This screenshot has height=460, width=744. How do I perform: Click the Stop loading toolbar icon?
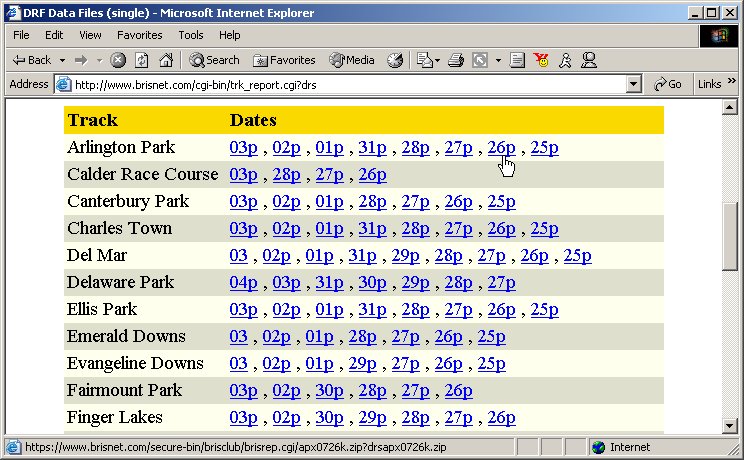[119, 60]
